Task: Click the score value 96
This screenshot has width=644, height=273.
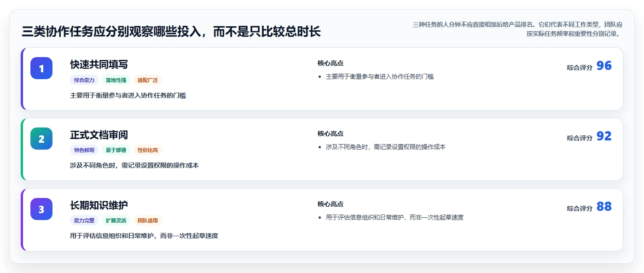Action: tap(604, 66)
